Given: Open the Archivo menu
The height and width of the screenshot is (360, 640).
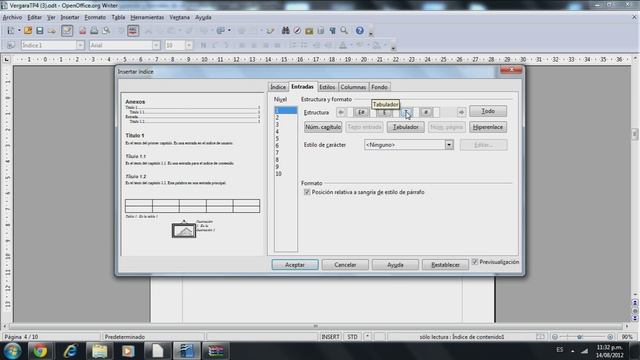Looking at the screenshot, I should pyautogui.click(x=12, y=17).
